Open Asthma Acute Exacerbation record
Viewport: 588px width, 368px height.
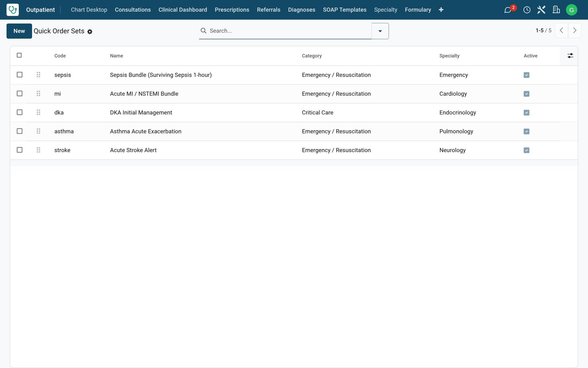click(x=146, y=131)
